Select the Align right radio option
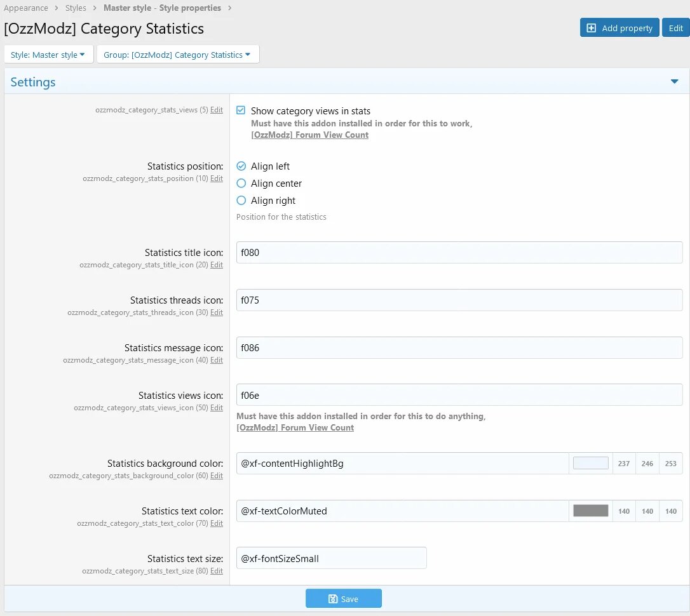Viewport: 690px width, 616px height. click(241, 201)
